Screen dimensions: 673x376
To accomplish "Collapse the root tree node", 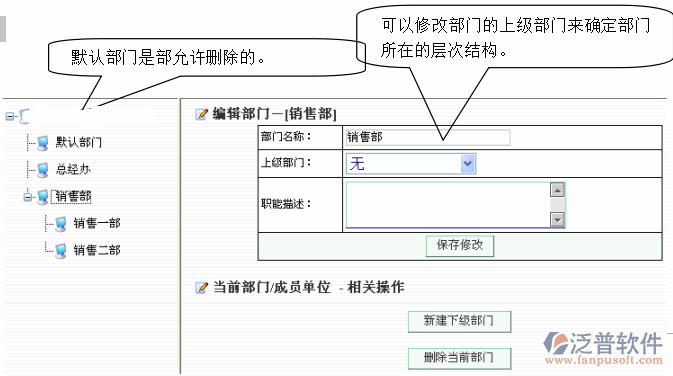I will [9, 116].
